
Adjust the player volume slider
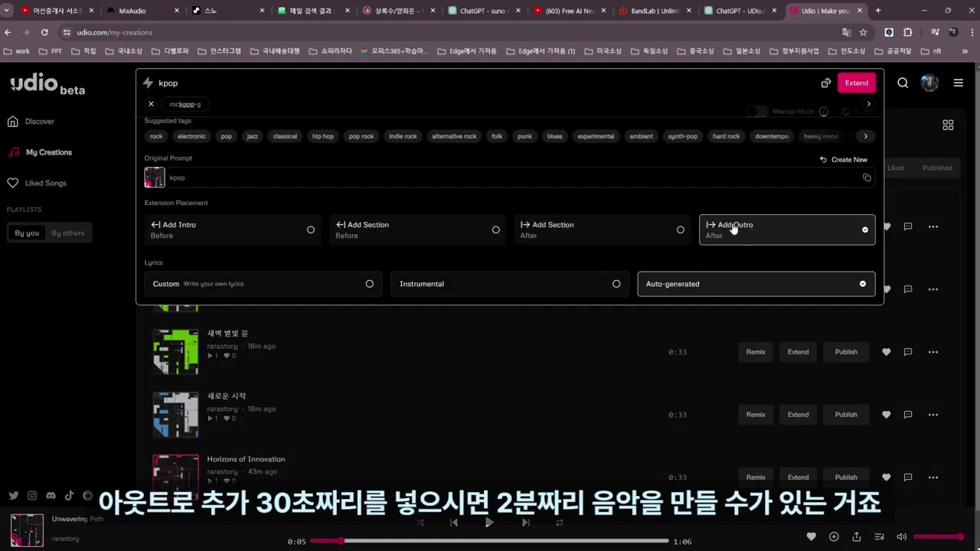tap(939, 536)
